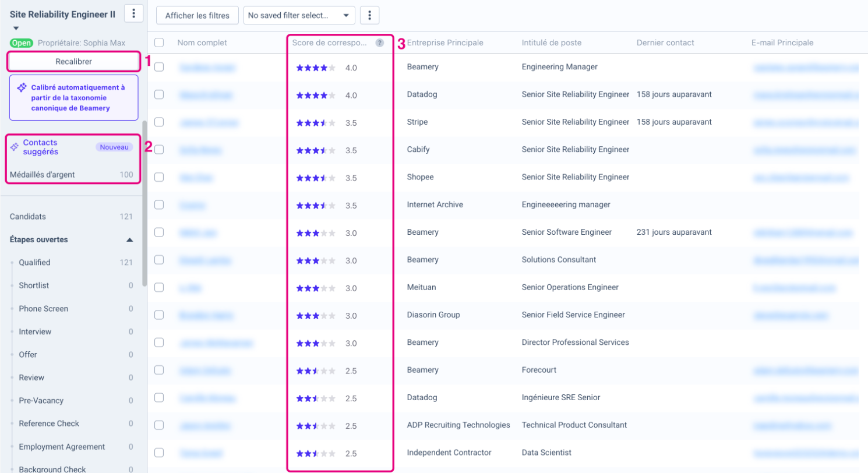Click the sparkle icon in the calibration banner
868x473 pixels.
click(x=22, y=87)
